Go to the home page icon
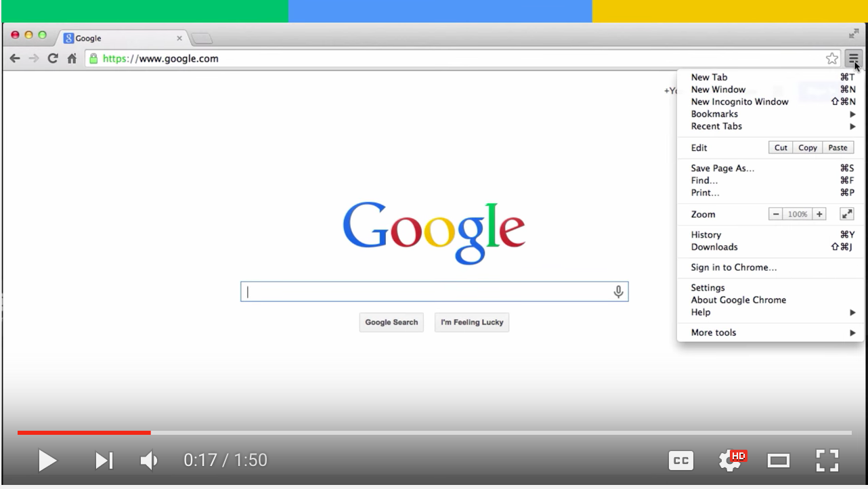Image resolution: width=868 pixels, height=489 pixels. tap(72, 59)
